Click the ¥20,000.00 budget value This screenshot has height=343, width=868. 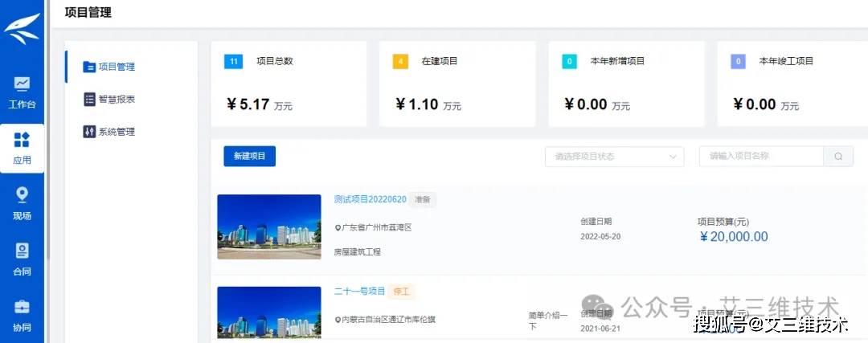(734, 237)
